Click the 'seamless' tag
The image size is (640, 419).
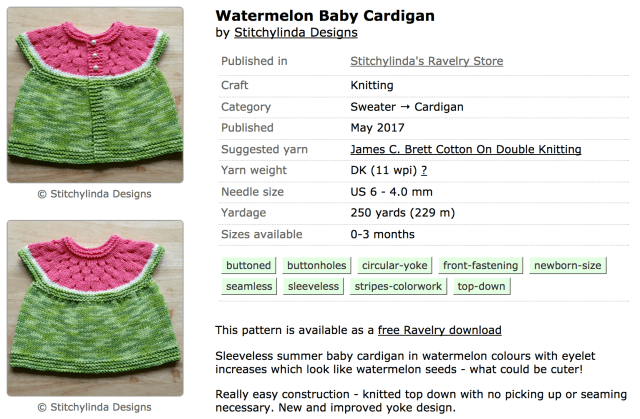(249, 287)
